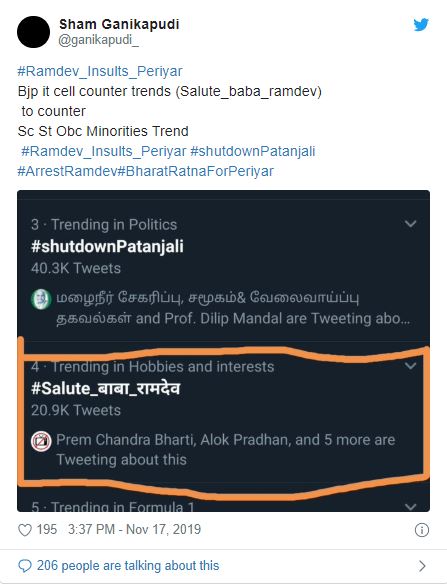Click avatar beside Prem Chandra Bharti

pyautogui.click(x=41, y=441)
